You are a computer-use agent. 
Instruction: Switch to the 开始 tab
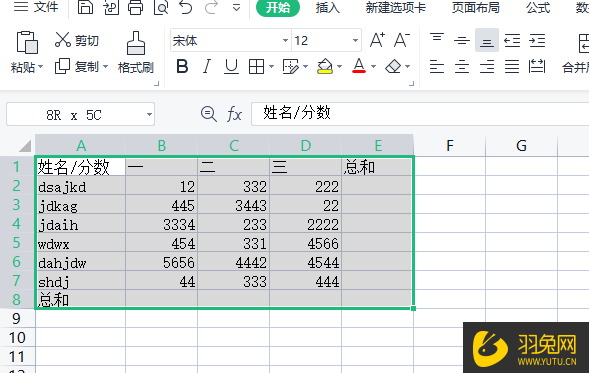pyautogui.click(x=278, y=8)
